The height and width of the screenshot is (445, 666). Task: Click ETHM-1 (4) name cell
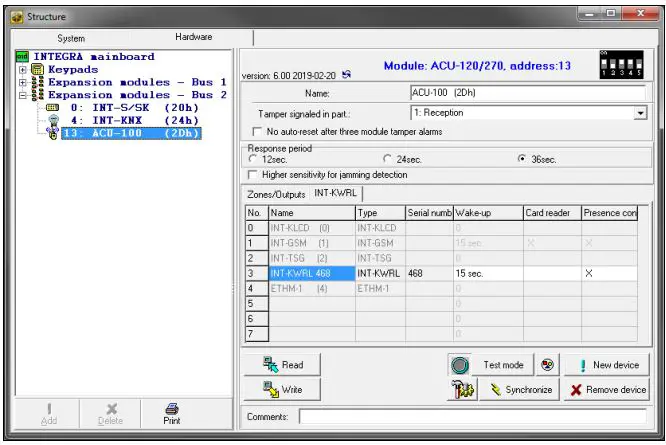(x=312, y=288)
